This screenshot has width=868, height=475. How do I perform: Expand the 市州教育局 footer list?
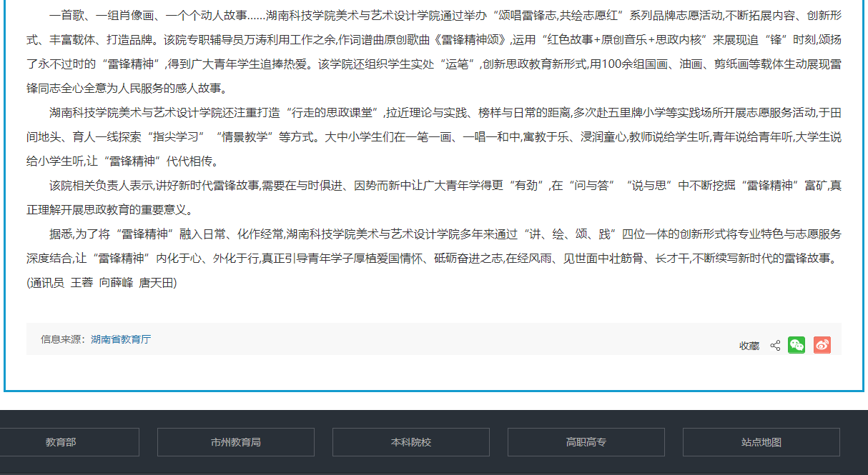pos(236,442)
